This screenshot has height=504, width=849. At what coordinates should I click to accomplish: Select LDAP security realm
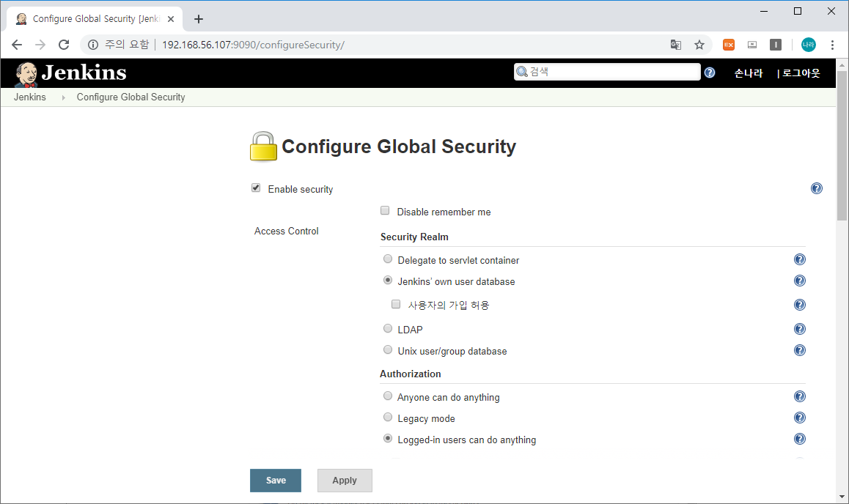tap(388, 328)
